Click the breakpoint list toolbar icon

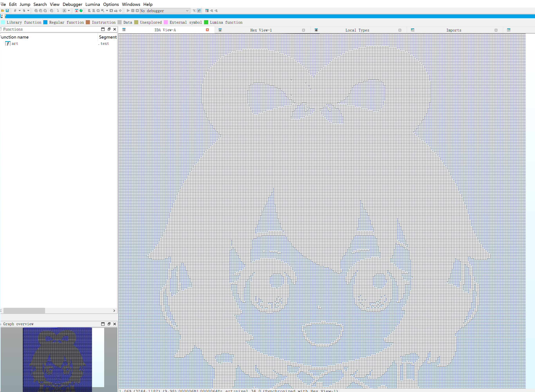click(207, 11)
